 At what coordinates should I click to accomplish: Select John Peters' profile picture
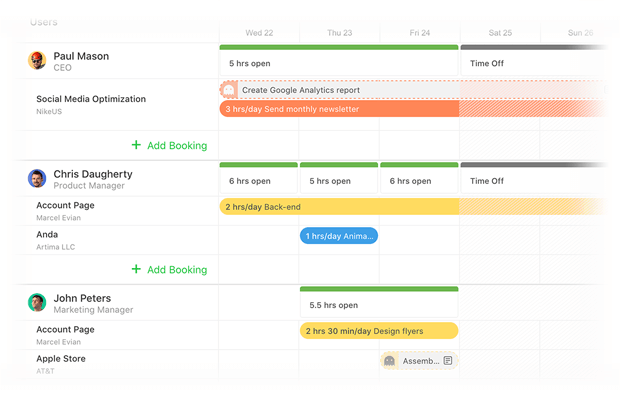[x=37, y=303]
